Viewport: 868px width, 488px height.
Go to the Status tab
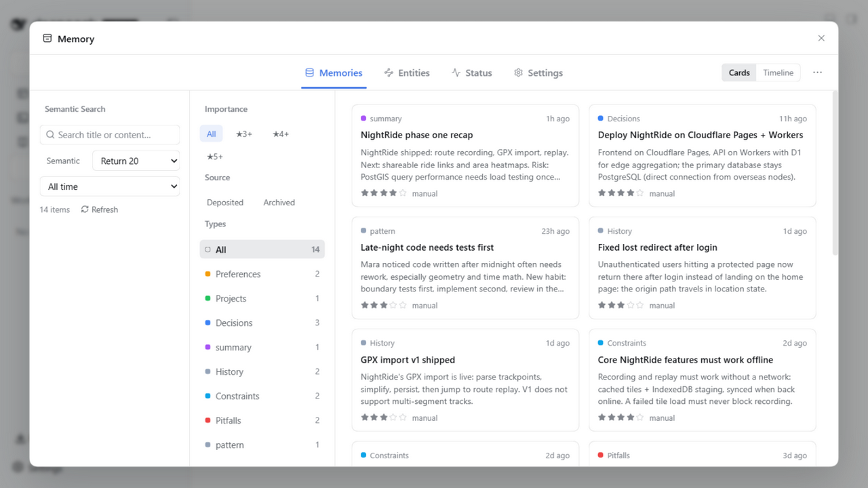(472, 73)
